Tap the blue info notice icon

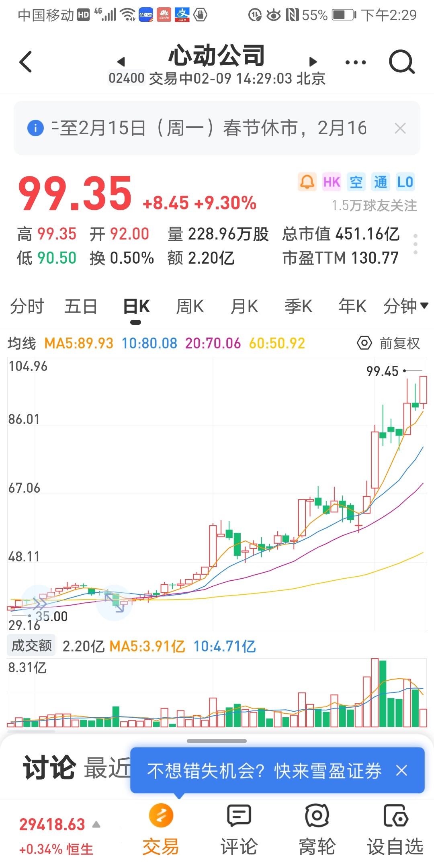[x=35, y=128]
